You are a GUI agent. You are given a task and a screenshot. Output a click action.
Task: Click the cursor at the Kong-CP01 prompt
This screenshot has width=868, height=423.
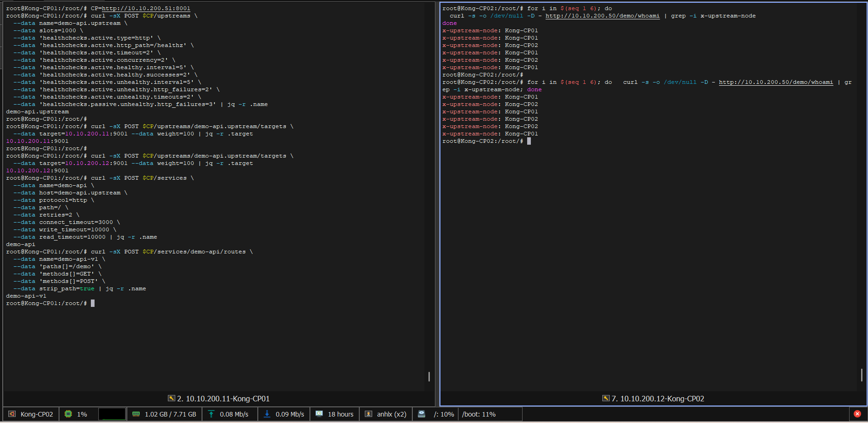click(93, 303)
